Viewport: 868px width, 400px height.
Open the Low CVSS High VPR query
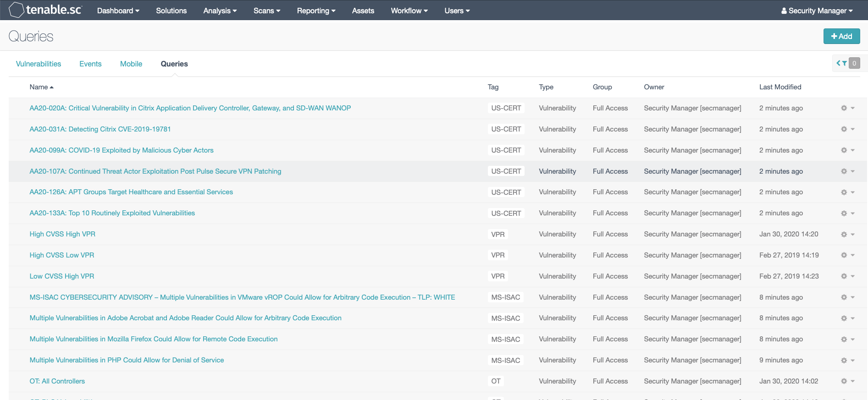(x=62, y=276)
